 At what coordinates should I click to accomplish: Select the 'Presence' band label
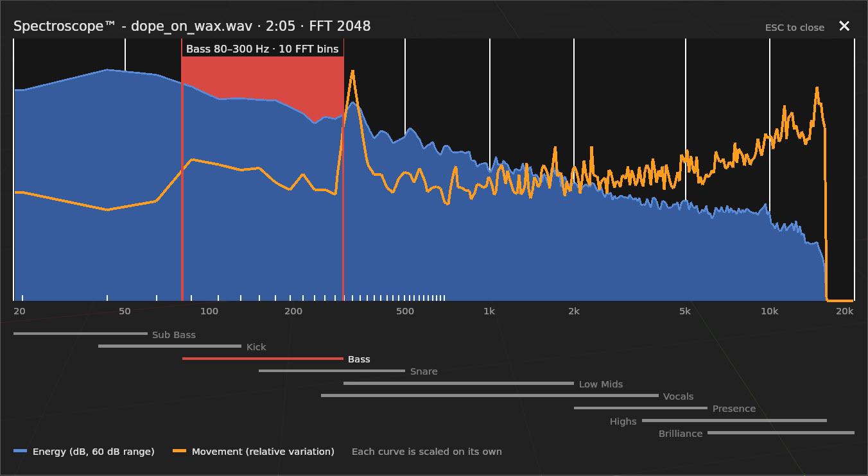point(734,409)
